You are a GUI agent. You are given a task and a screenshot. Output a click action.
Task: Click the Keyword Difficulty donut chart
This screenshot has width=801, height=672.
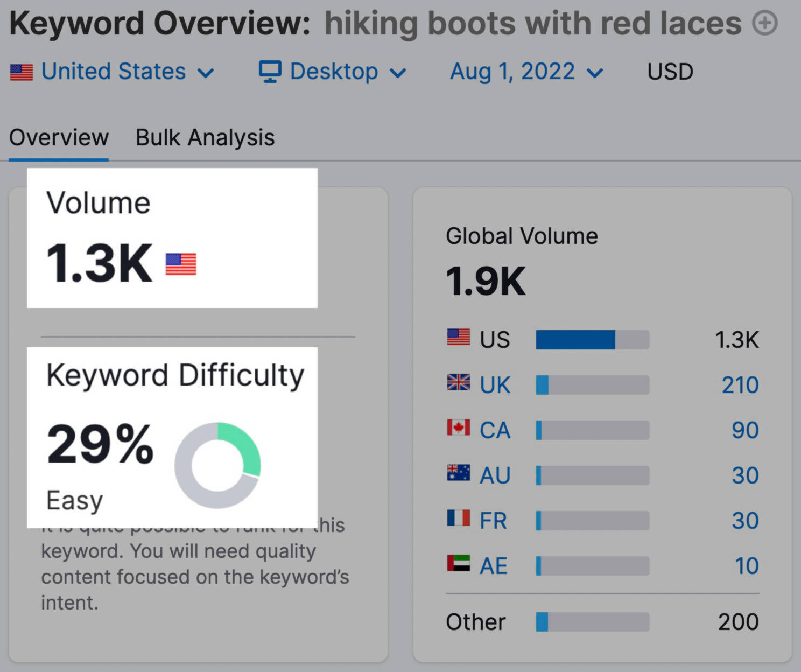(x=217, y=465)
